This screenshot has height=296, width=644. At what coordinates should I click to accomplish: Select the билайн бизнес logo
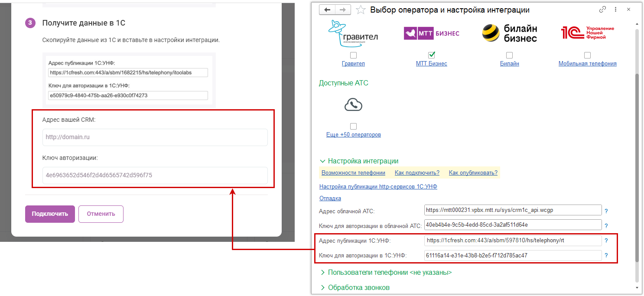coord(510,33)
